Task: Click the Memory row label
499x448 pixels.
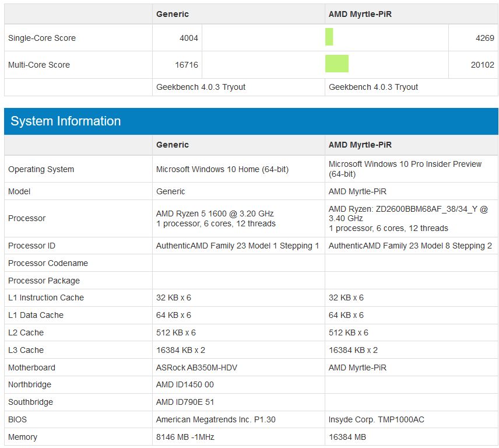Action: coord(23,437)
